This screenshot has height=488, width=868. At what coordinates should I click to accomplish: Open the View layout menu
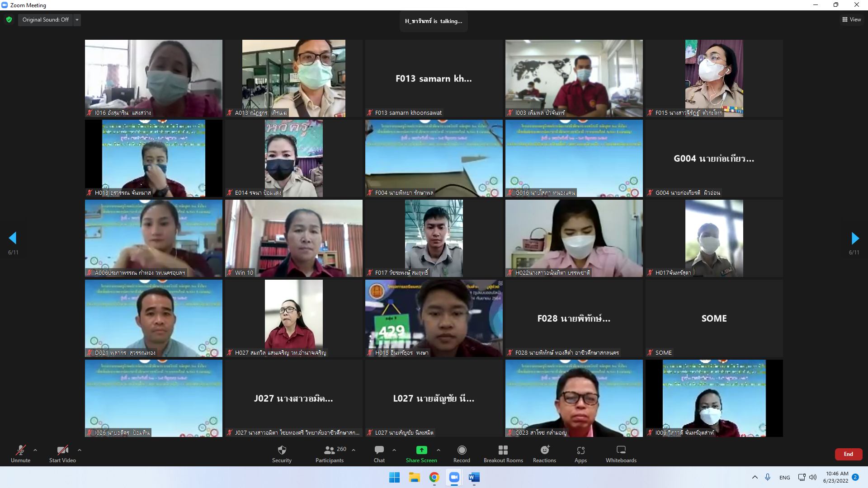click(x=851, y=19)
